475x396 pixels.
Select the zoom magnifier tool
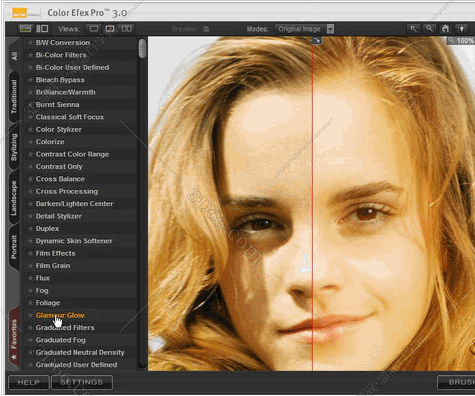[429, 29]
